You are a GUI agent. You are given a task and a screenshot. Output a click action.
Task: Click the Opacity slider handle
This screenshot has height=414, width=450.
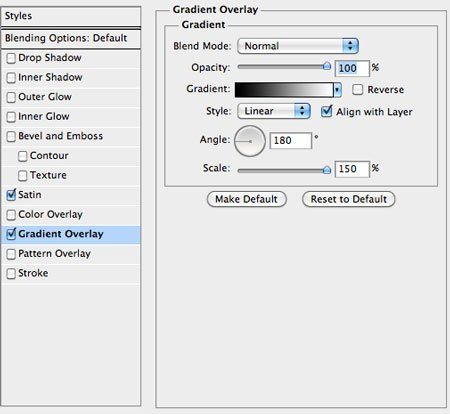tap(327, 66)
